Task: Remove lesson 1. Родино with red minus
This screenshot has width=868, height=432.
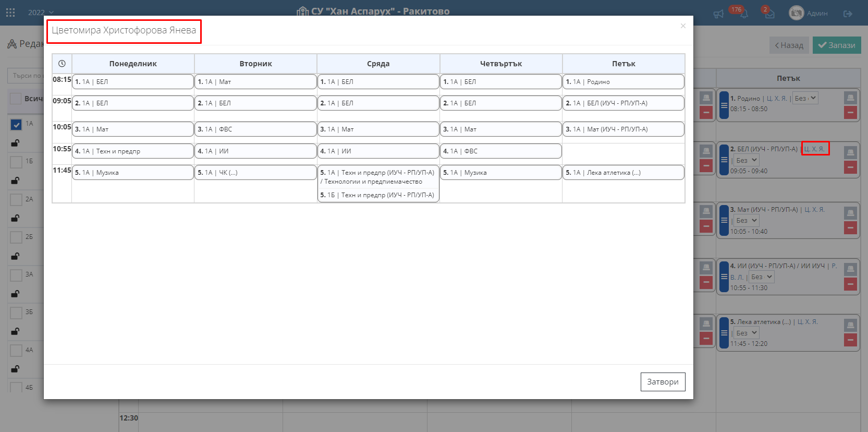Action: point(850,112)
